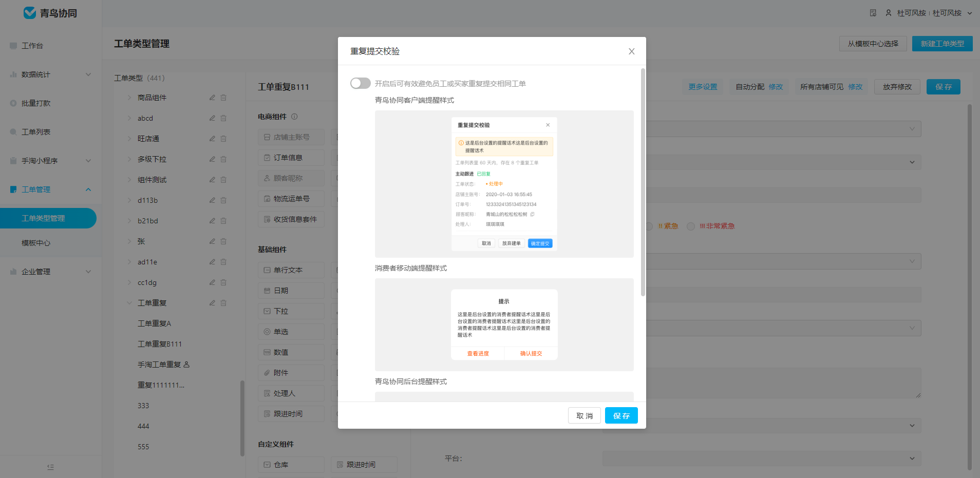Expand 手淘小程序 sidebar menu chevron
980x478 pixels.
pos(88,161)
